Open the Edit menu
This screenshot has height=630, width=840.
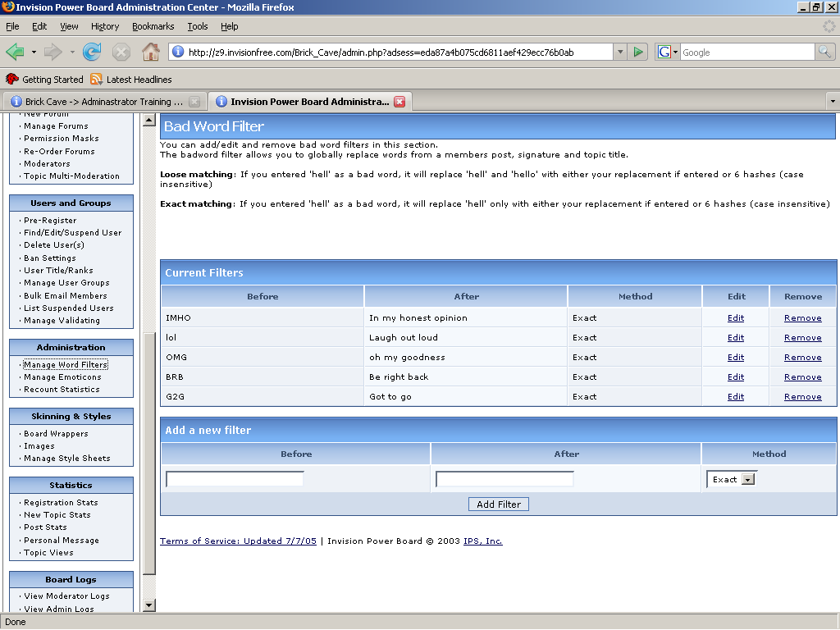coord(39,26)
